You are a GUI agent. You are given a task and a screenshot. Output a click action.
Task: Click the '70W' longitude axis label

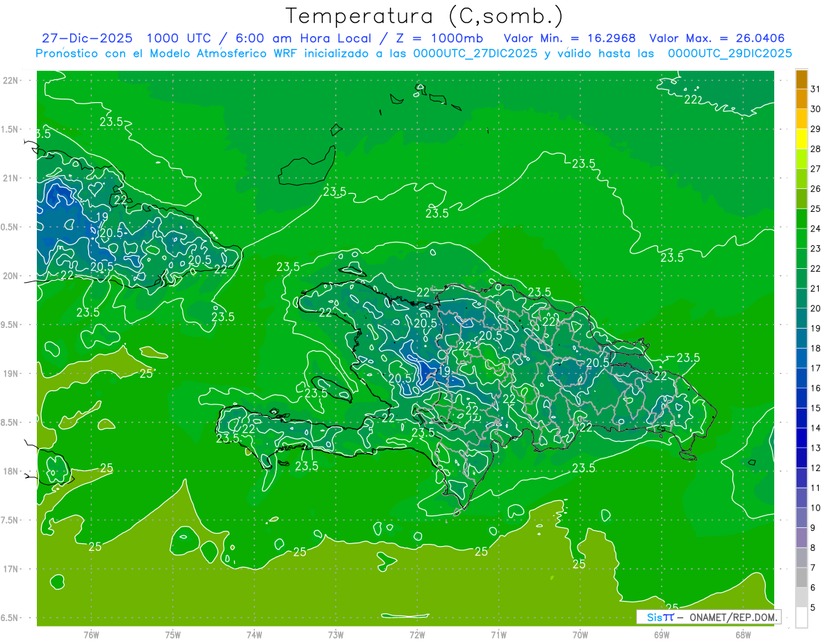pos(580,634)
